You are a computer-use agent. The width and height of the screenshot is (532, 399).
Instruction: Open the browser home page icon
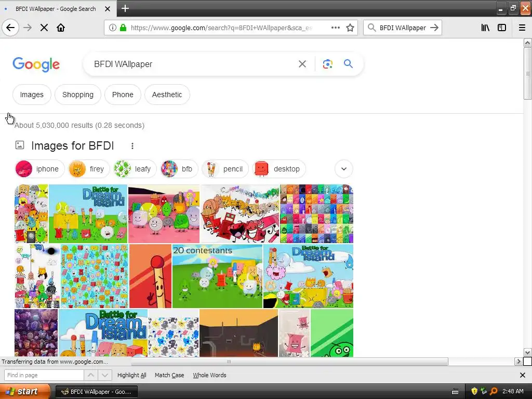[x=61, y=28]
